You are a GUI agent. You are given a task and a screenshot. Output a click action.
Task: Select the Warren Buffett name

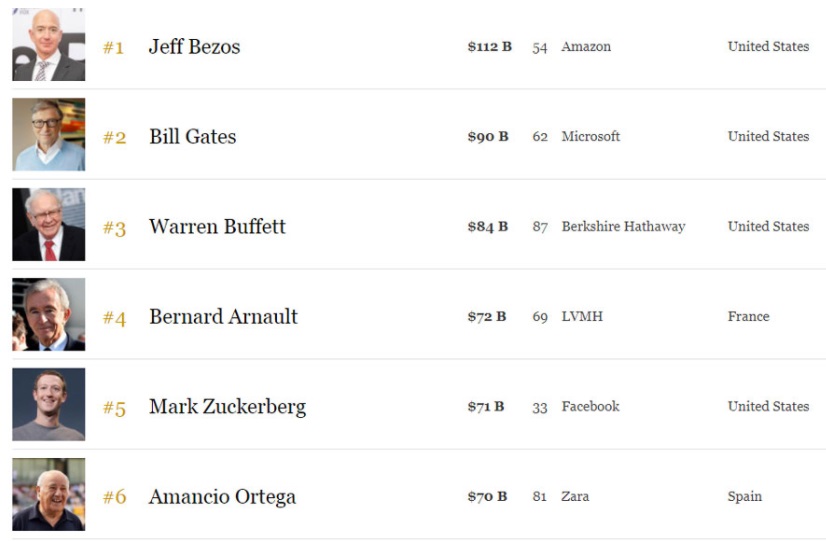click(x=217, y=227)
